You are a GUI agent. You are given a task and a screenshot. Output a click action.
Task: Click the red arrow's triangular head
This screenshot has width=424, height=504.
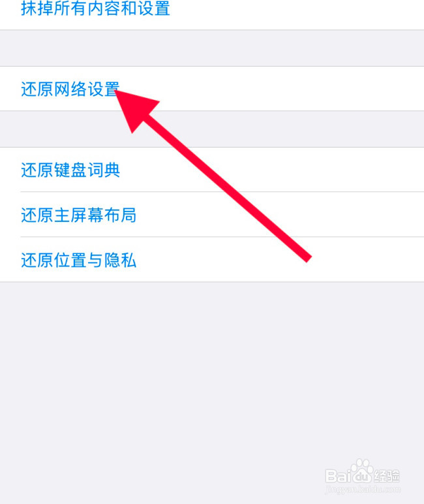(x=134, y=108)
